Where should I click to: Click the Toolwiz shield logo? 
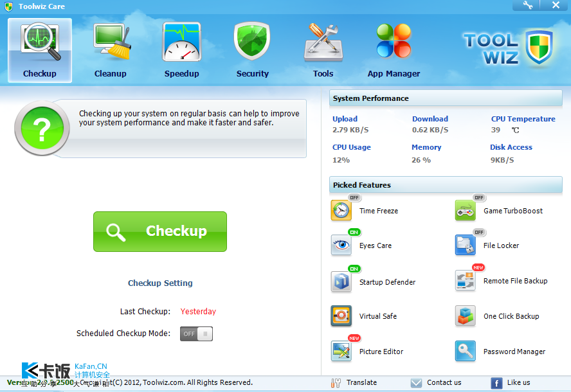[539, 48]
